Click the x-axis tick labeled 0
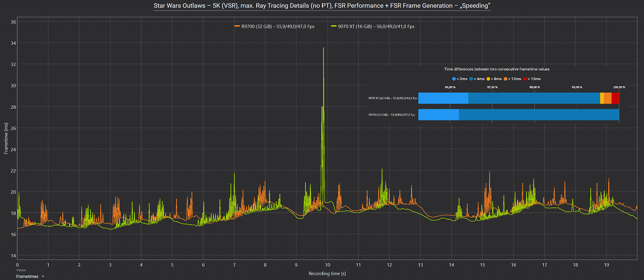The image size is (644, 280). pyautogui.click(x=18, y=264)
